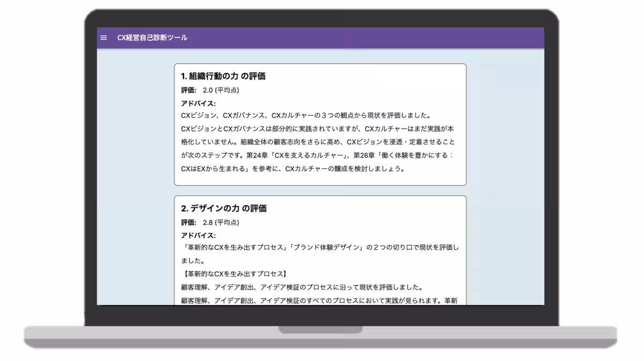This screenshot has width=644, height=361.
Task: Click the heading 1. 組織行動の力 の評価
Action: (225, 76)
